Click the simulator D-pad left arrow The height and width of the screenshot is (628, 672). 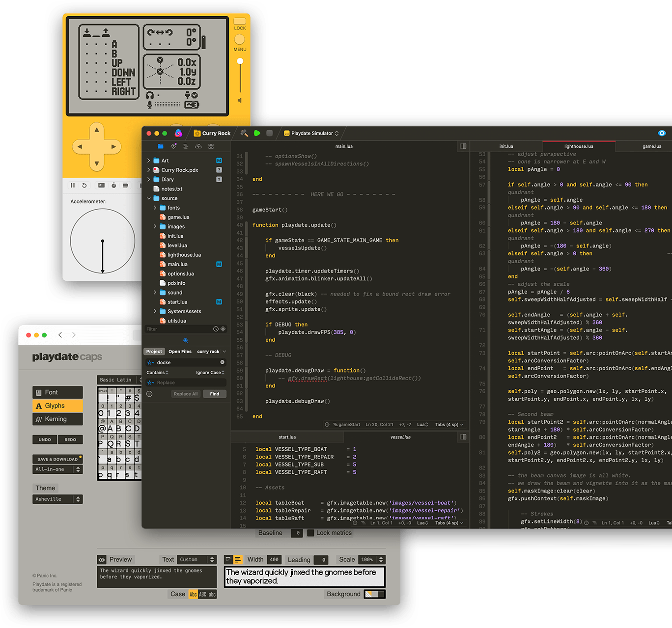coord(80,146)
